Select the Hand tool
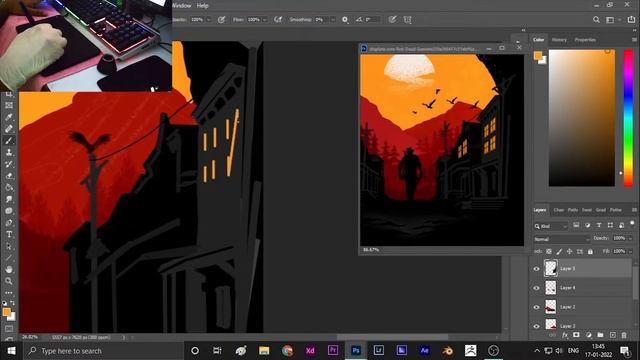Image resolution: width=640 pixels, height=360 pixels. point(9,269)
